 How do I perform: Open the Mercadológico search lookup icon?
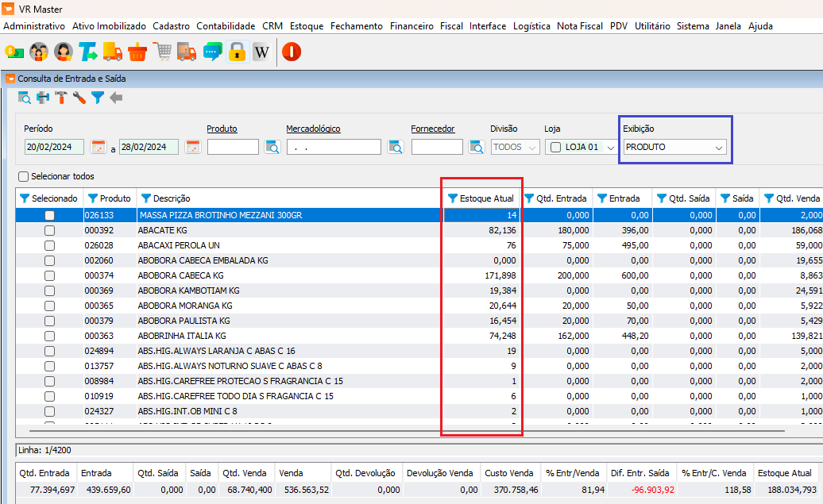396,147
